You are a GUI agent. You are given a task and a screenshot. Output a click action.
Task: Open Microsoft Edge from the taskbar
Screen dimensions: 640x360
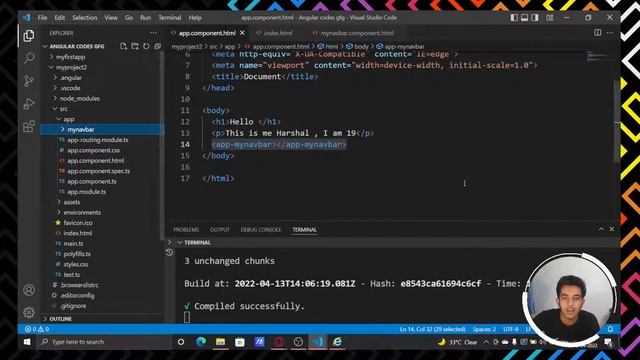pos(201,342)
